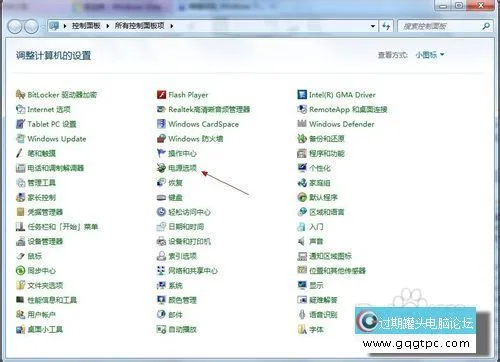Open the 任务栏和「开始」菜单 link
The height and width of the screenshot is (362, 500).
(63, 227)
